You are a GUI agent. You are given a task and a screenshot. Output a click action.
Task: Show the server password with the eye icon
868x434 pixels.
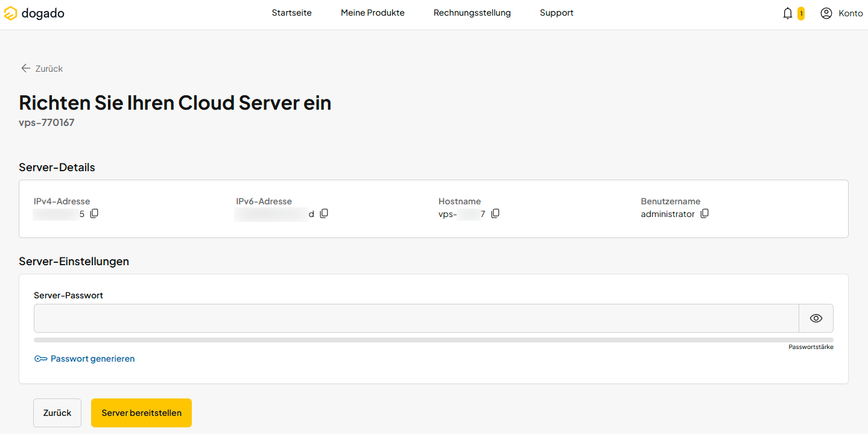816,318
